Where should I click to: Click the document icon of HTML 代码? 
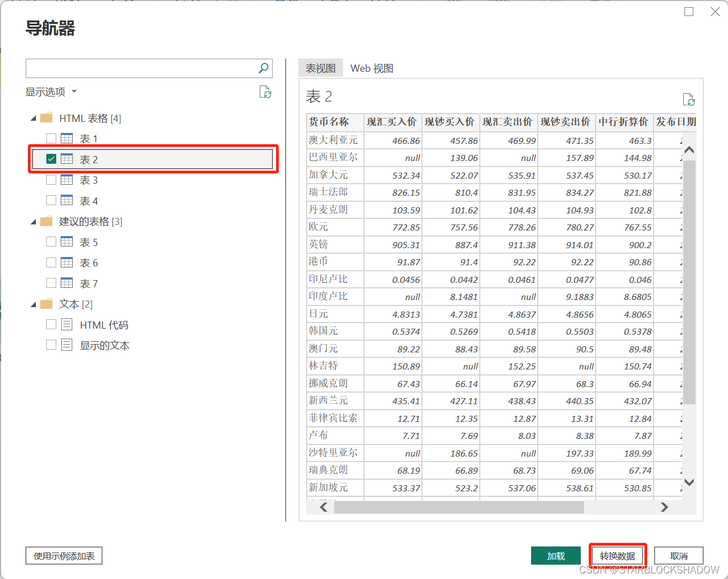(67, 324)
